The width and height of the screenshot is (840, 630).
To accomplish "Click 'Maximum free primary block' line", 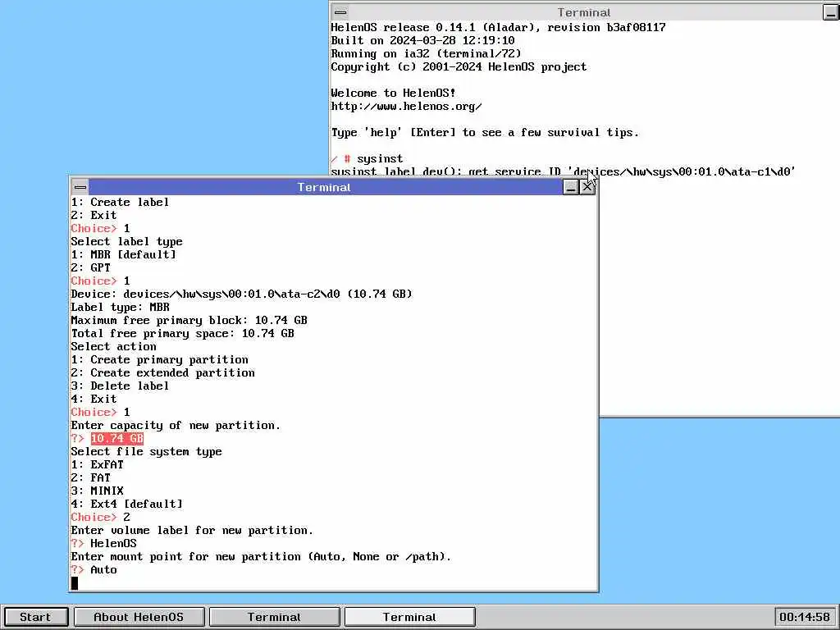I will coord(189,320).
